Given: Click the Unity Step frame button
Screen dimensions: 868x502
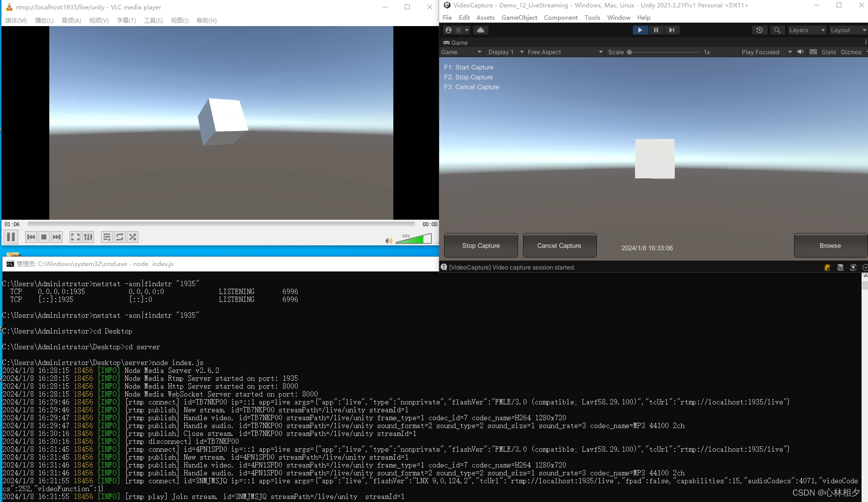Looking at the screenshot, I should (671, 30).
